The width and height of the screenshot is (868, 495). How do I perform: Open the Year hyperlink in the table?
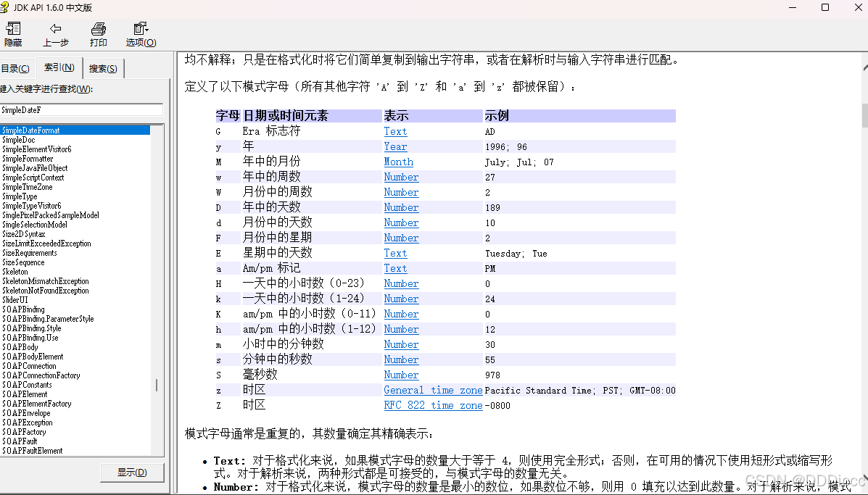pyautogui.click(x=394, y=146)
